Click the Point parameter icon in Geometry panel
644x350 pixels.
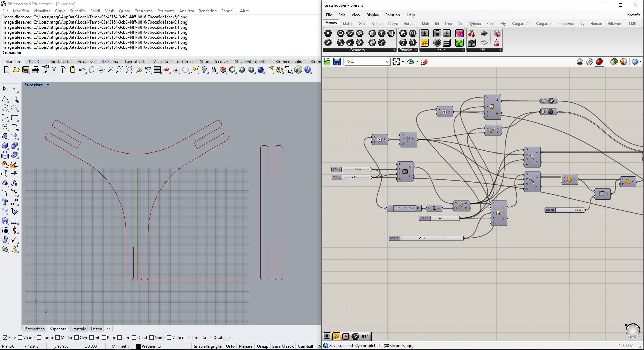(328, 33)
